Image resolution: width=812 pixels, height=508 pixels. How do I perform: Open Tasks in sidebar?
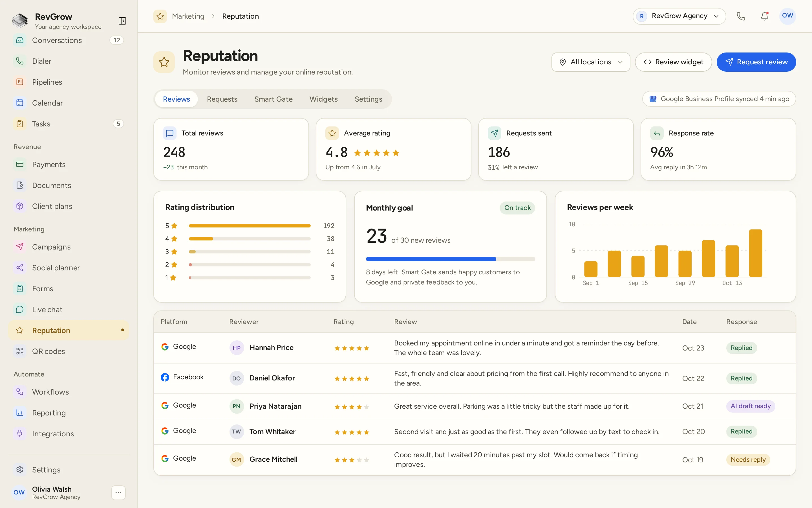pos(69,124)
